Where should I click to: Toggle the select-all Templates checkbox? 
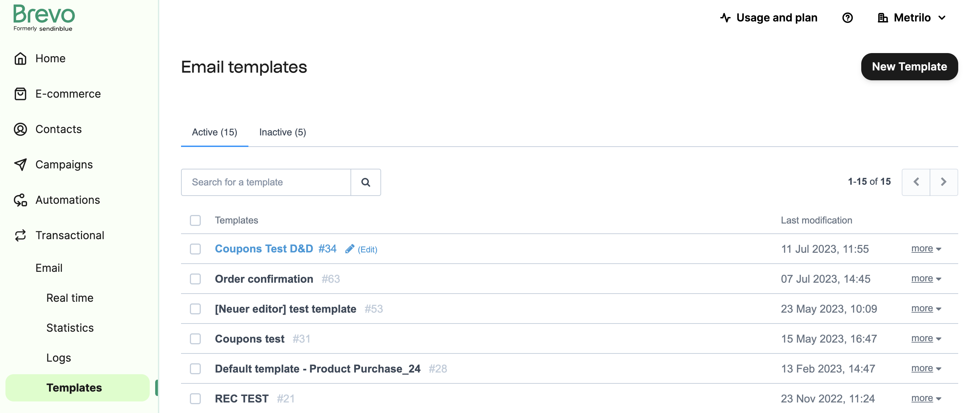(x=195, y=220)
